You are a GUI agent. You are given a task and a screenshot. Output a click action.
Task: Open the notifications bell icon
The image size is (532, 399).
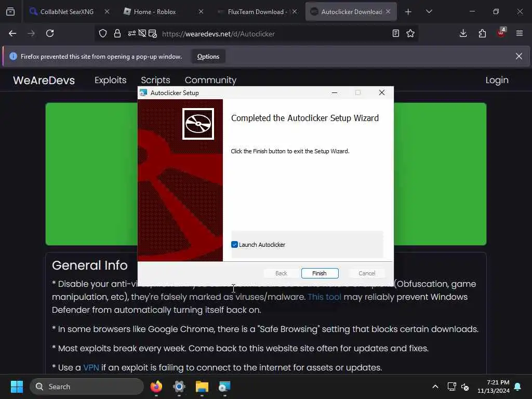518,387
